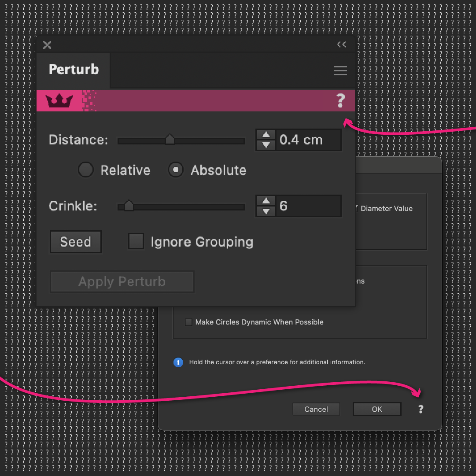Confirm preferences by clicking OK

(x=377, y=409)
